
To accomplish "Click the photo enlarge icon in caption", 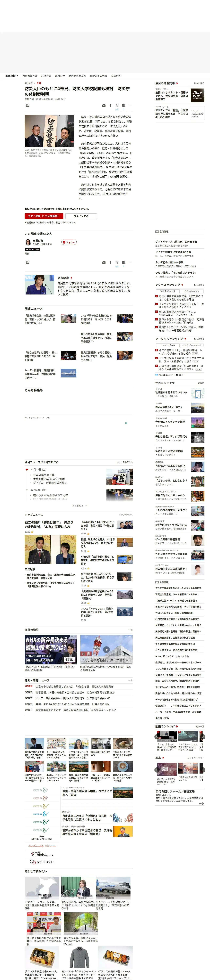I will (x=40, y=156).
